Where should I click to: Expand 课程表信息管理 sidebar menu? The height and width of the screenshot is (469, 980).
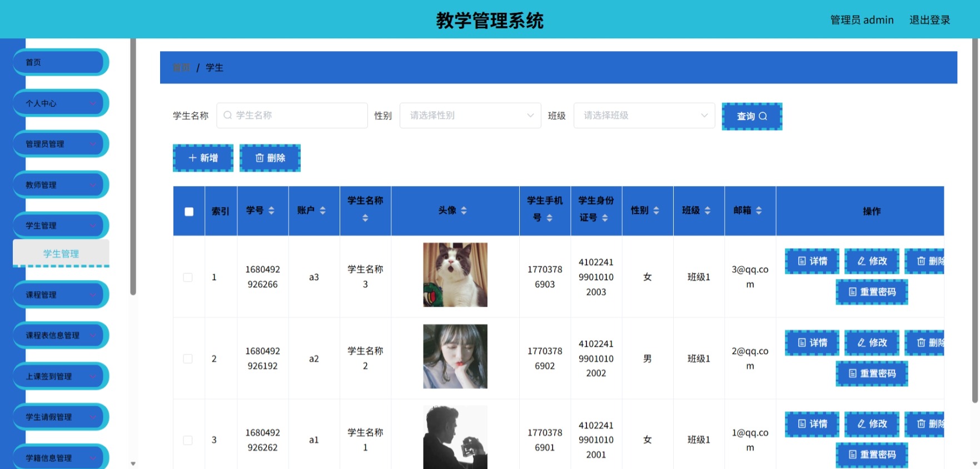click(60, 336)
